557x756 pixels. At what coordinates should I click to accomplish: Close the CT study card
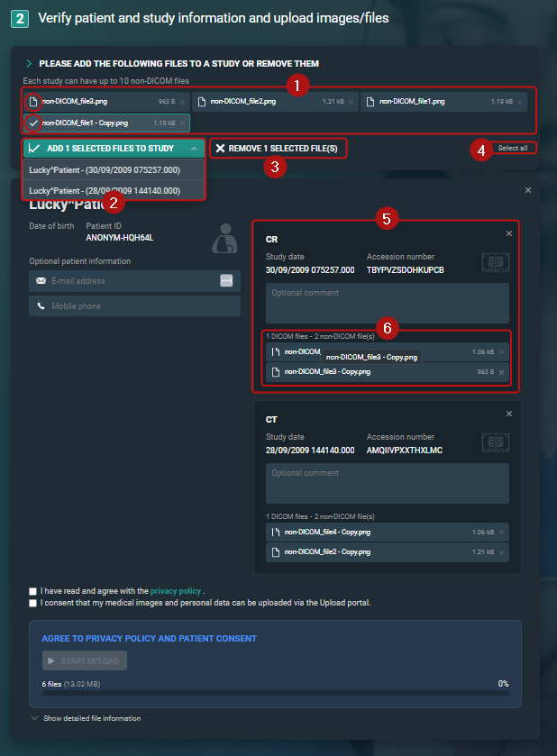[508, 414]
